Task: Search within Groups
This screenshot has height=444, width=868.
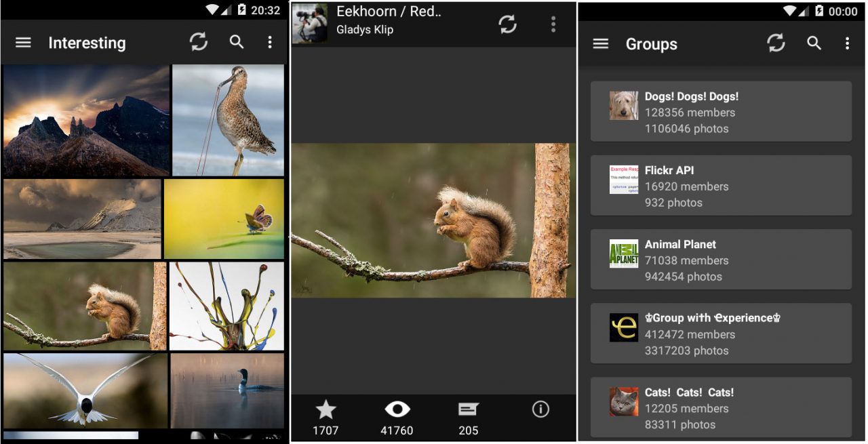Action: [814, 43]
